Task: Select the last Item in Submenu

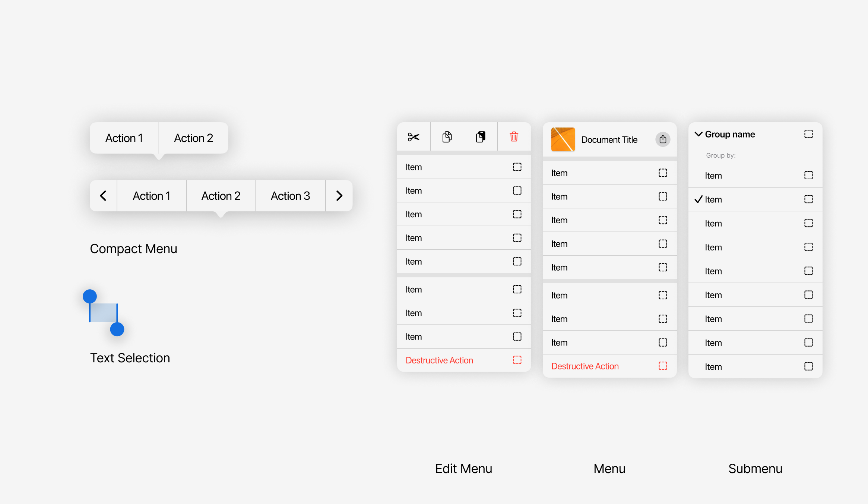Action: pos(713,367)
